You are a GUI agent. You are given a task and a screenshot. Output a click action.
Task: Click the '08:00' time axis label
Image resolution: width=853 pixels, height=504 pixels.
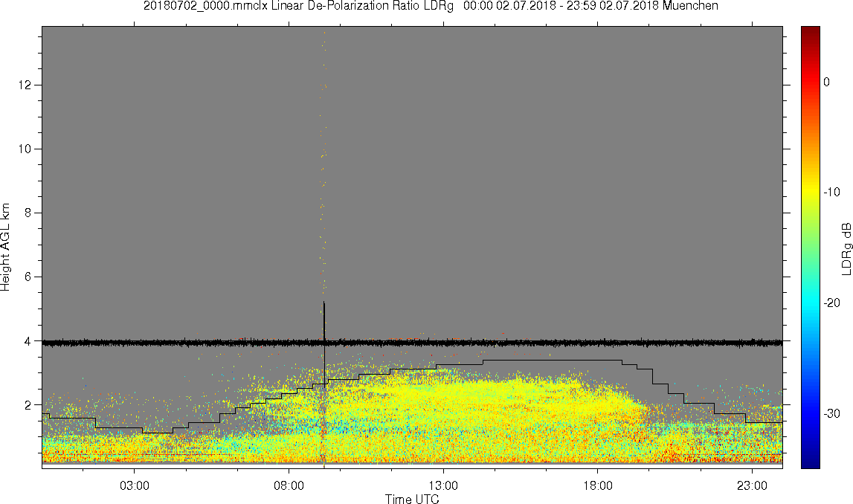pos(289,485)
